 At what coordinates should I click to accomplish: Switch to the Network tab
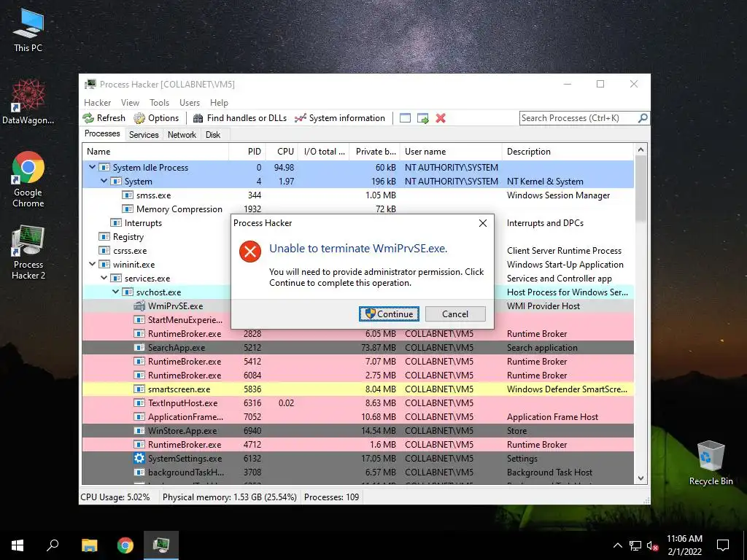tap(182, 135)
